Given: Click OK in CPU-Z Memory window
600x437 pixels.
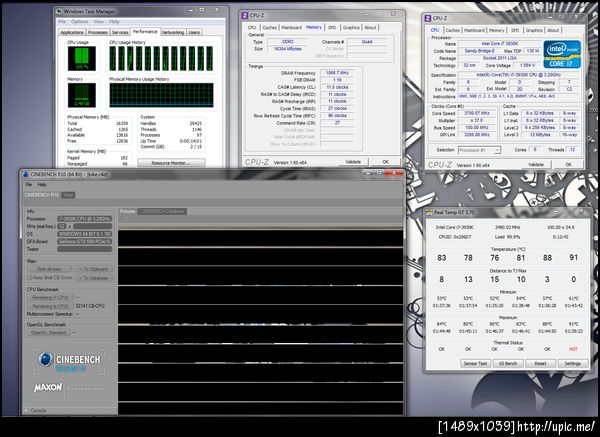Looking at the screenshot, I should [386, 162].
